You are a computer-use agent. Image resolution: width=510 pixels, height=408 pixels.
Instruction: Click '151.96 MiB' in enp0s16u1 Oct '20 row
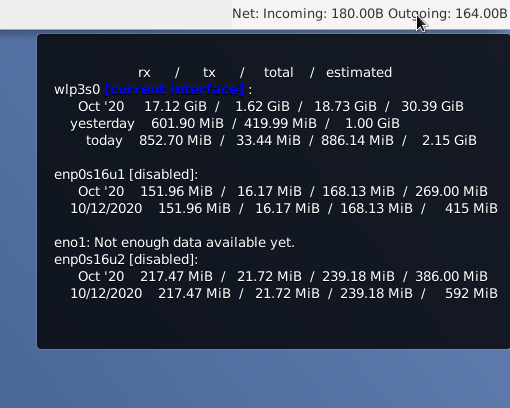176,192
